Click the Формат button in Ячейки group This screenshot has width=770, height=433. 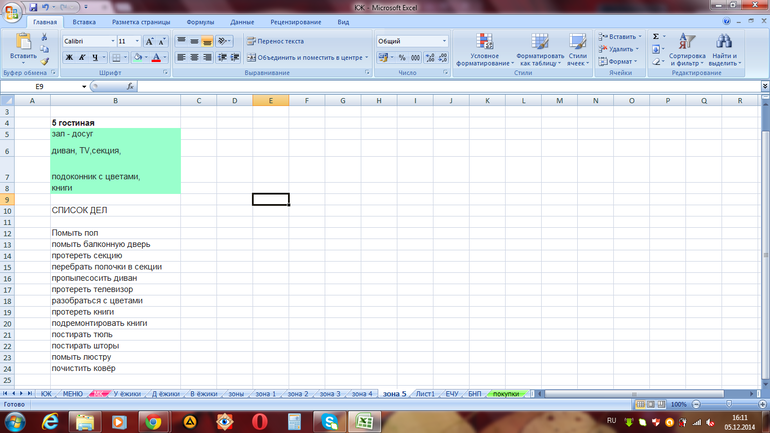click(x=618, y=61)
